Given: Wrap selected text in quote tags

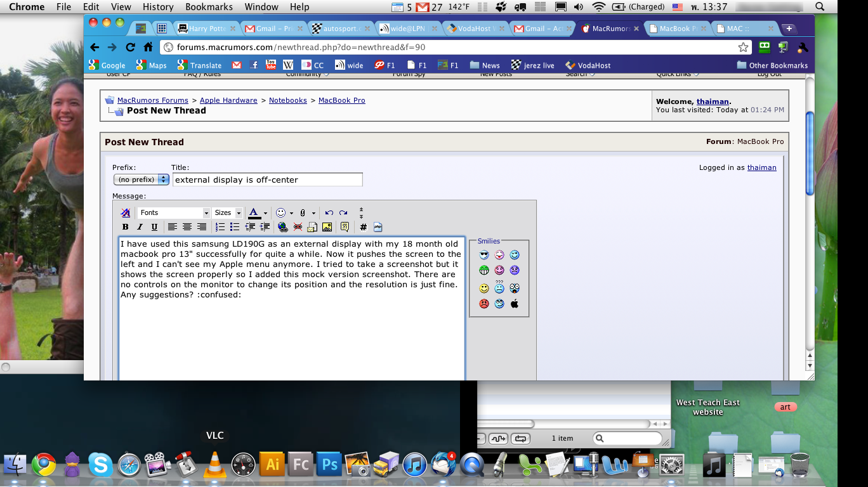Looking at the screenshot, I should point(345,227).
